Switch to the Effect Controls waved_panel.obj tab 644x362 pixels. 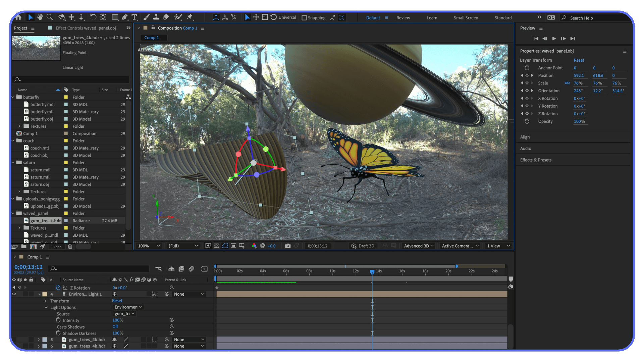pos(85,28)
